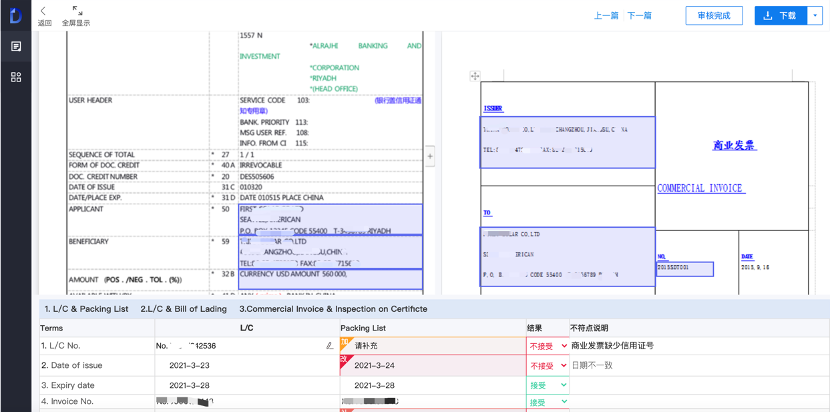Go to previous document via 上一篇
Screen dimensions: 830x412
click(606, 16)
